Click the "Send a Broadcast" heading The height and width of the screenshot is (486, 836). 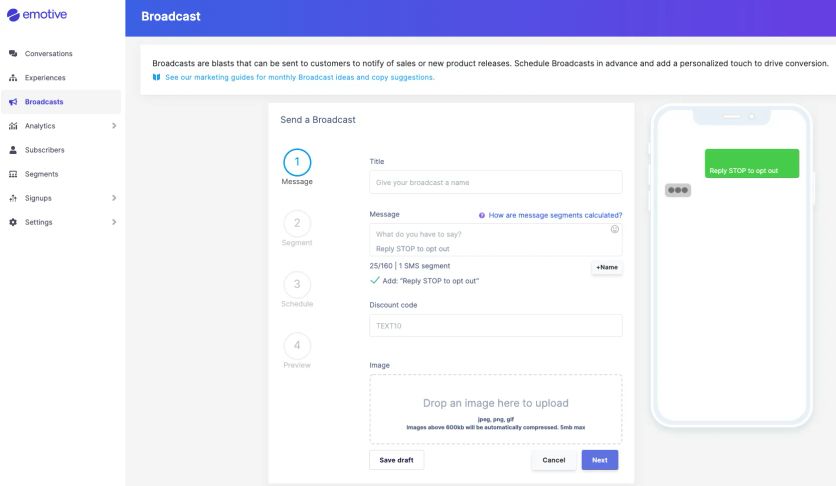pos(318,120)
